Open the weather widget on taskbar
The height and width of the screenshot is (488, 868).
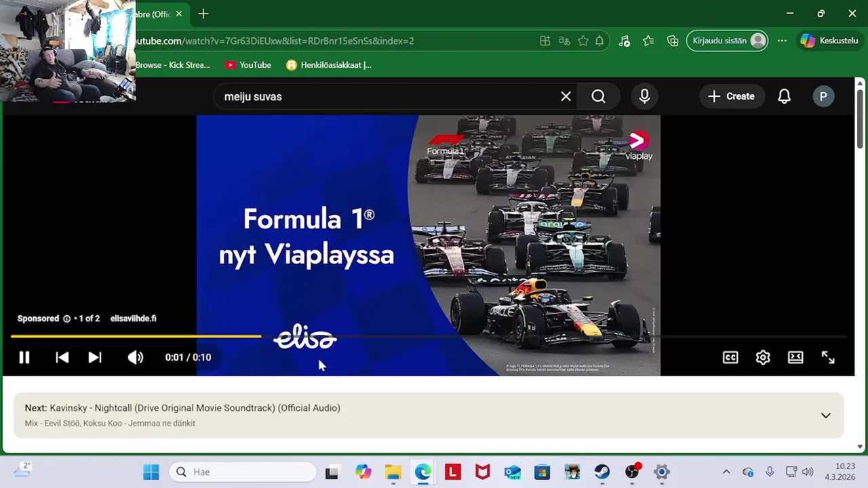point(22,470)
